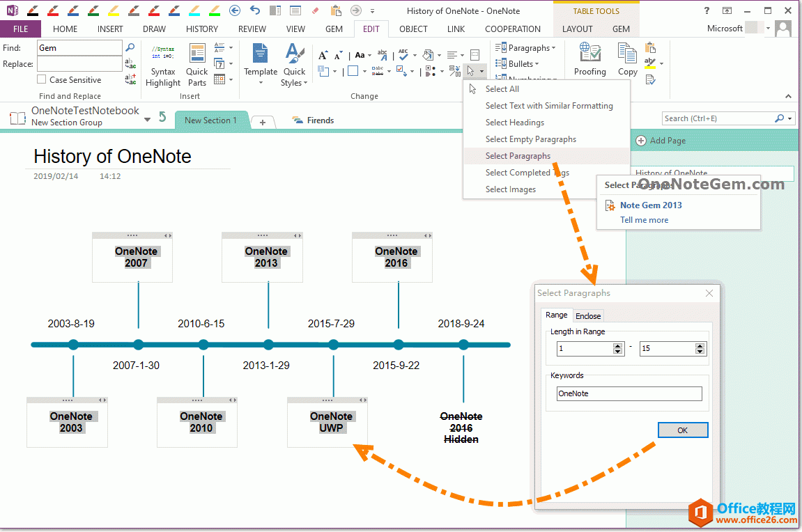Click the Select cursor tool icon
This screenshot has height=532, width=802.
470,71
